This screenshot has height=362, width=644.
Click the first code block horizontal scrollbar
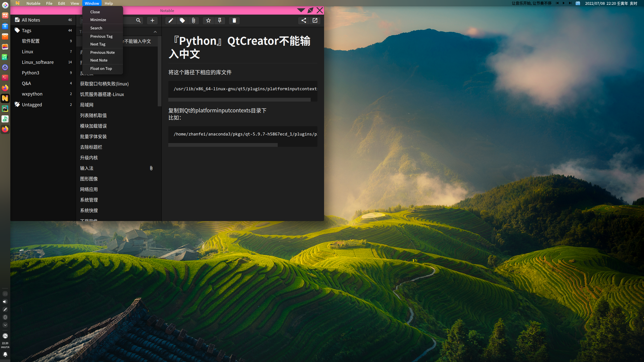pyautogui.click(x=239, y=100)
